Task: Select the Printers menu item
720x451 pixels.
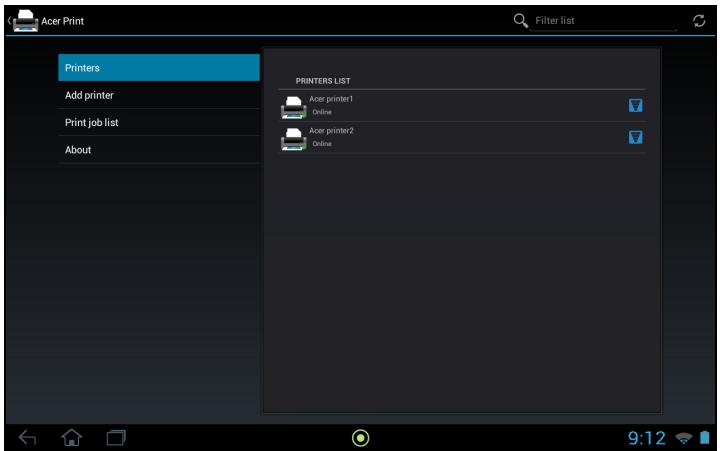Action: coord(159,68)
